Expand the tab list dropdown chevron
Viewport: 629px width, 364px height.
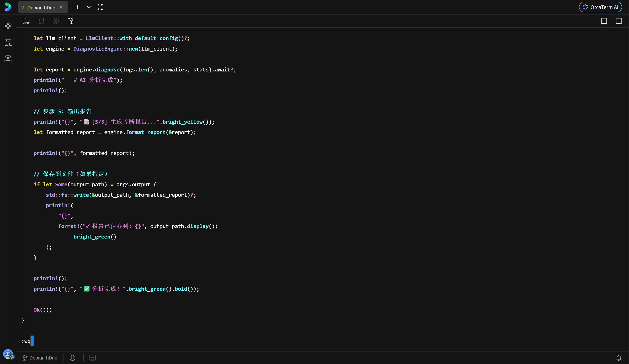click(x=89, y=7)
